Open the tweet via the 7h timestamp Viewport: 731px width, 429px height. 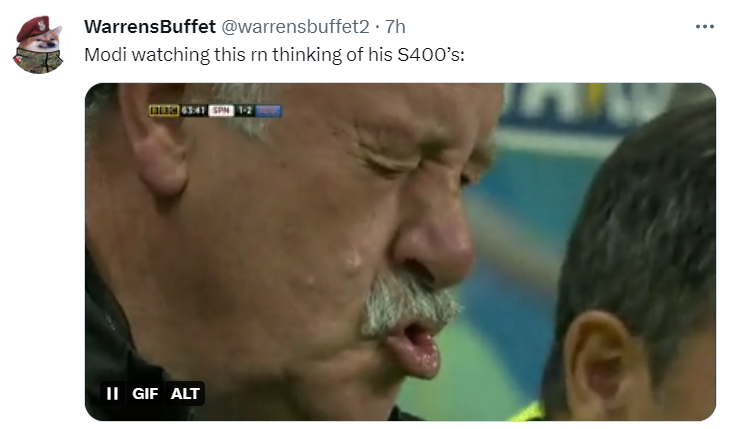point(395,27)
